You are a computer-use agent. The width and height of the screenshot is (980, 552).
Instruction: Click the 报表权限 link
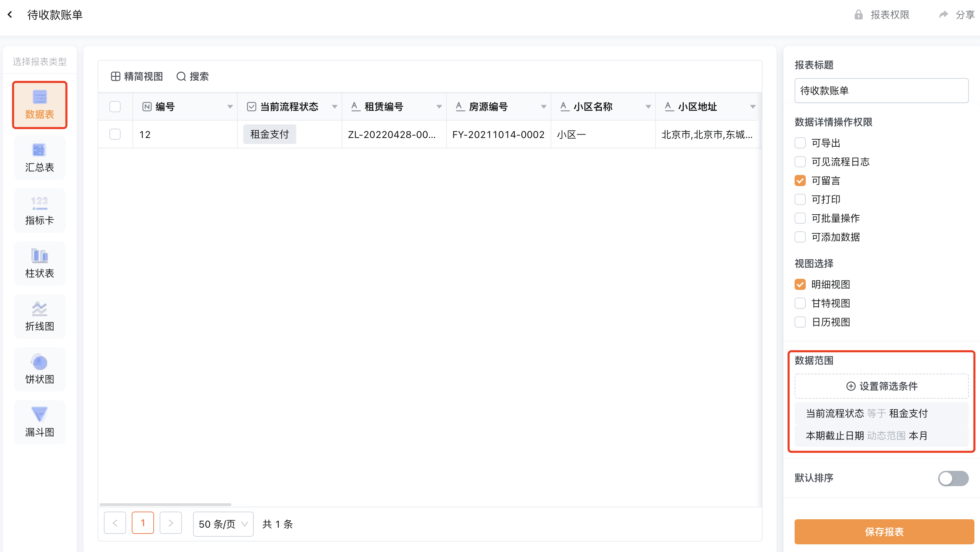890,15
